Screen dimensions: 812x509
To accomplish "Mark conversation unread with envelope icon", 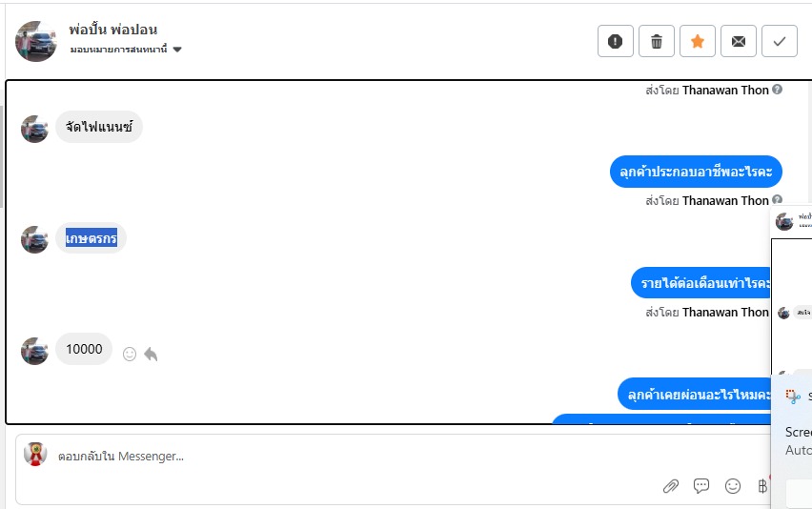I will coord(738,41).
